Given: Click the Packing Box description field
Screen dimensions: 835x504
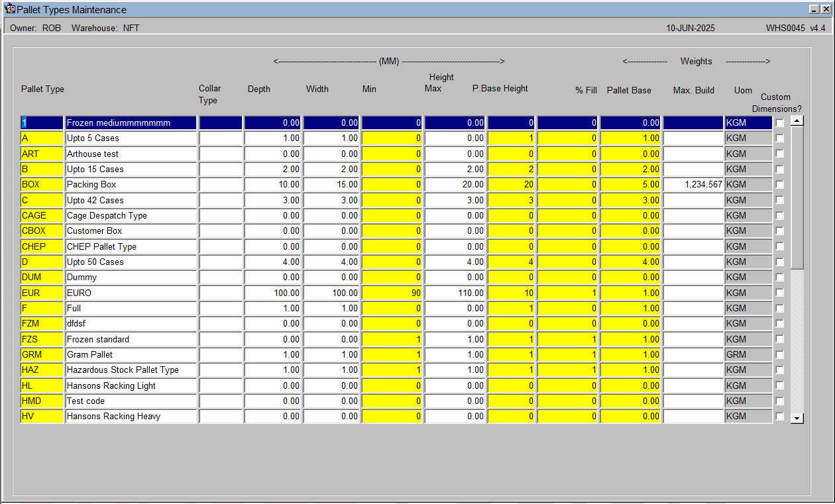Looking at the screenshot, I should click(x=131, y=185).
